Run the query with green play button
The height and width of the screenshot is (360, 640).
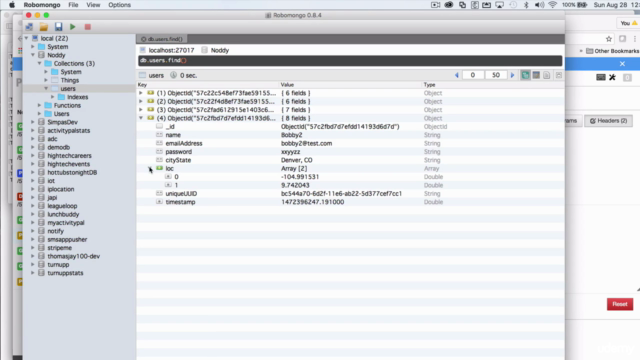point(73,27)
